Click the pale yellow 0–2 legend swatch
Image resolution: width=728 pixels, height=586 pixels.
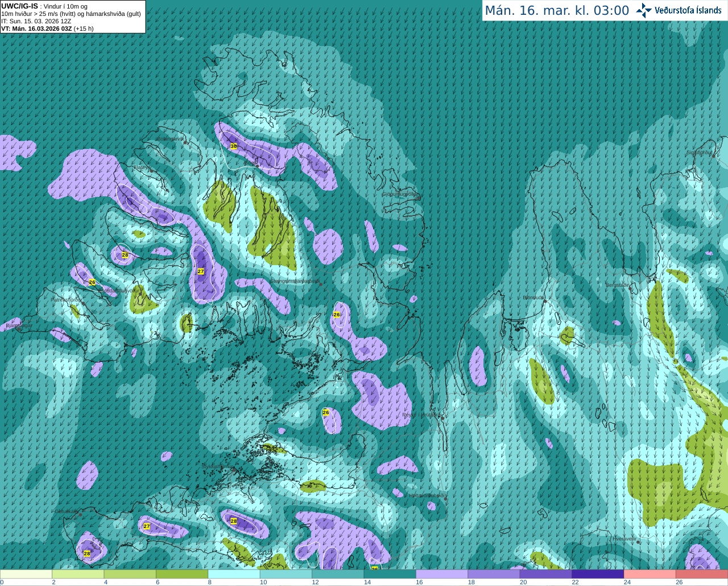pyautogui.click(x=26, y=574)
